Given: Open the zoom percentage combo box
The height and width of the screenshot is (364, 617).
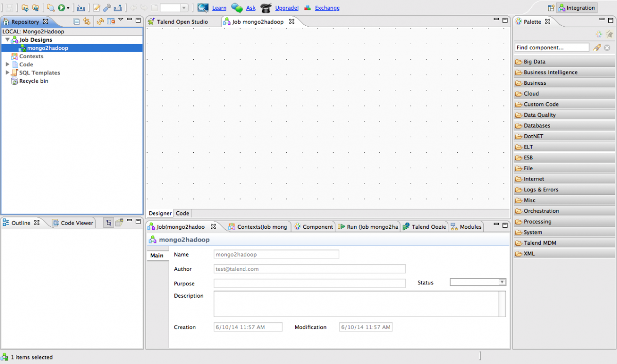Looking at the screenshot, I should 174,8.
